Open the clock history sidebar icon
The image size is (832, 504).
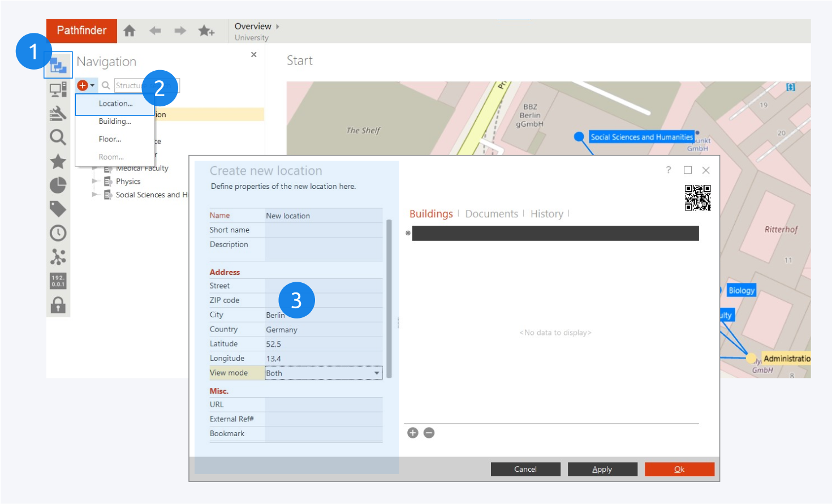pos(58,233)
